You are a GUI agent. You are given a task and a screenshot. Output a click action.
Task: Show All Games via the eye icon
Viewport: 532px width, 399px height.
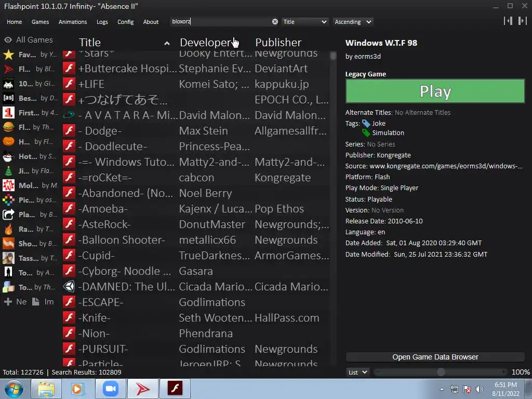pos(8,40)
